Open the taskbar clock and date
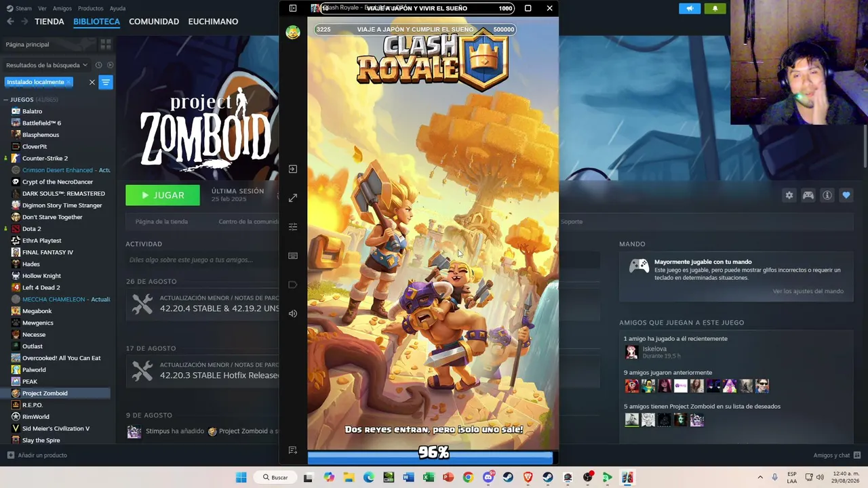The image size is (868, 488). click(x=846, y=477)
